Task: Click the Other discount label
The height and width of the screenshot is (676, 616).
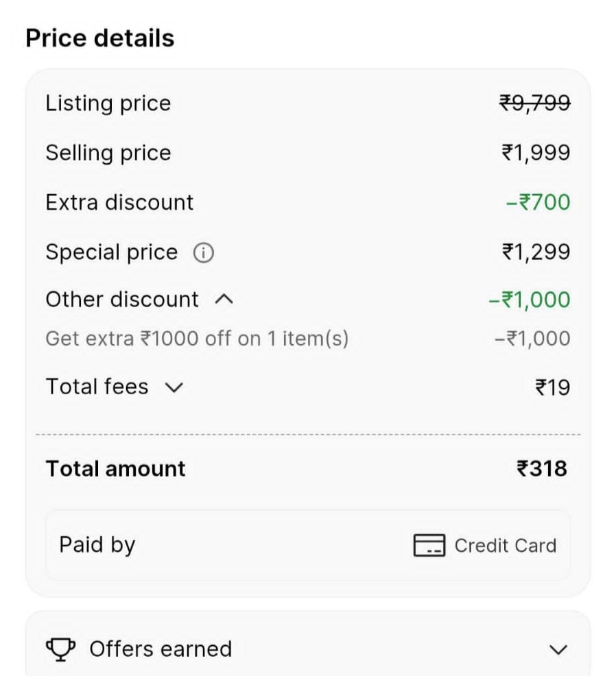Action: (x=122, y=300)
